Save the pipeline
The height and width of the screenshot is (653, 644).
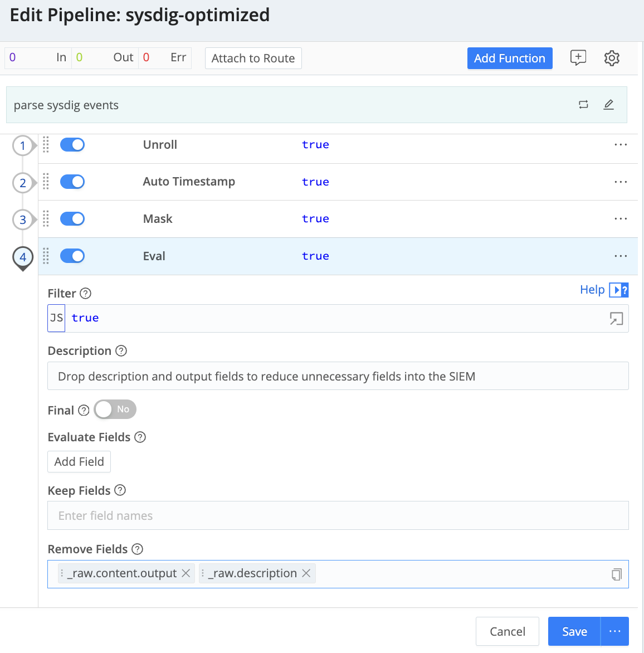click(574, 631)
